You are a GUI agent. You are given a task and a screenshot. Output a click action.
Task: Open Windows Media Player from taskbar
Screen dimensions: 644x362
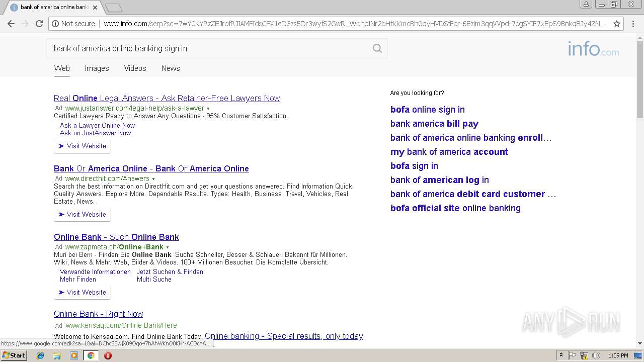(x=74, y=355)
